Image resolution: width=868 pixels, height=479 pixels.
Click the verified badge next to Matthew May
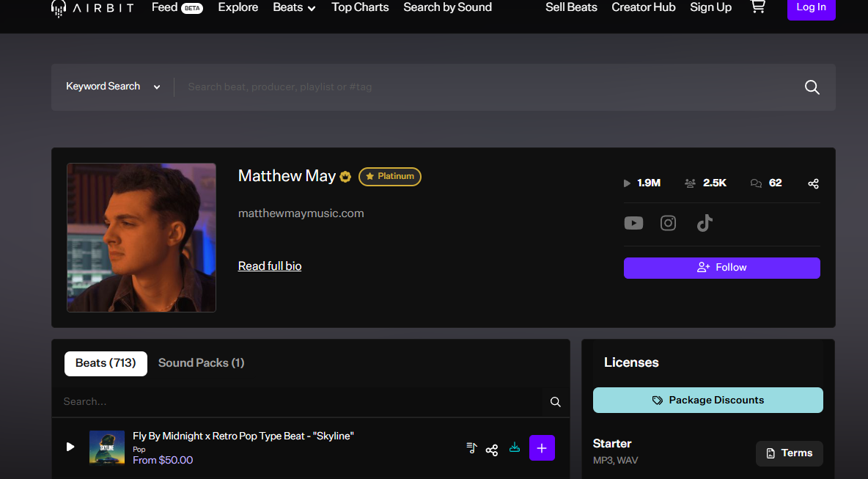click(345, 177)
